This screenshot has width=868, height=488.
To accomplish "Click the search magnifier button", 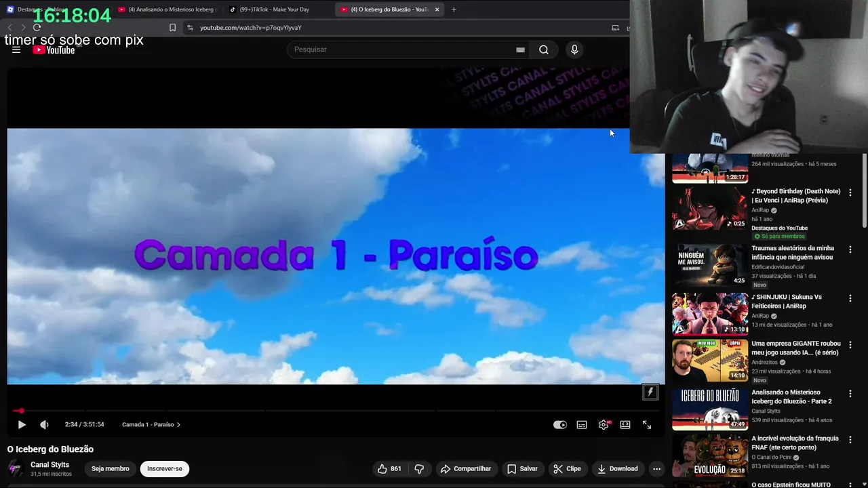I will (x=544, y=49).
